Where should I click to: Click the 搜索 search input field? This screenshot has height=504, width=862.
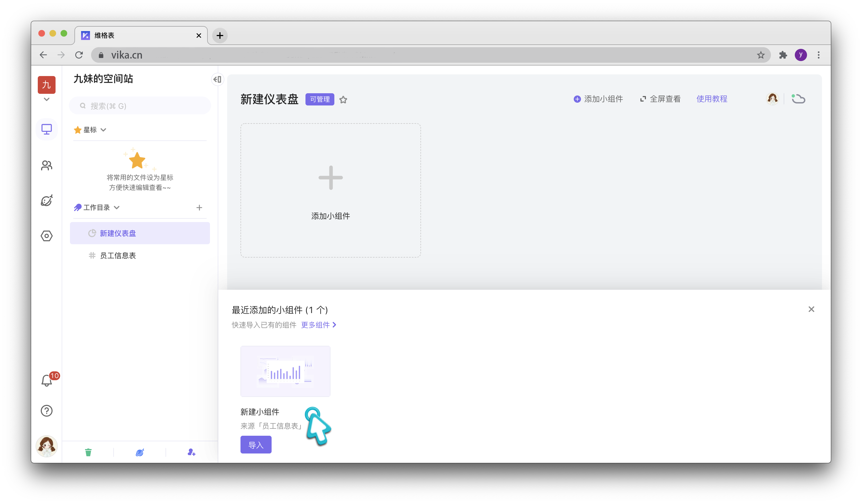[x=140, y=106]
